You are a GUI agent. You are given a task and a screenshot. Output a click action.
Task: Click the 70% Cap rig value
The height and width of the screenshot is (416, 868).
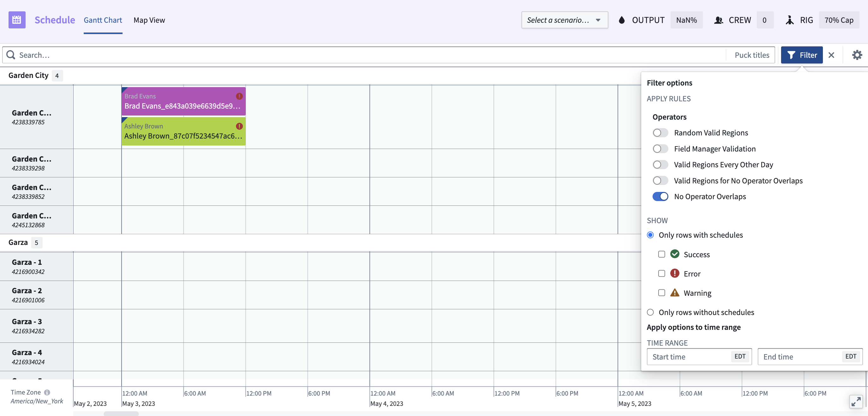click(839, 20)
